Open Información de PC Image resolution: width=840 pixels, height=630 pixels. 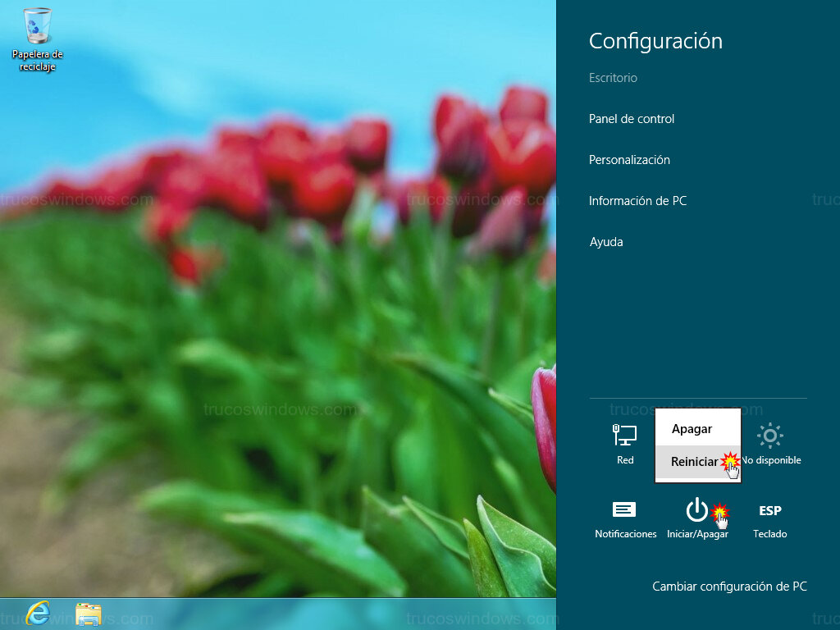[638, 200]
